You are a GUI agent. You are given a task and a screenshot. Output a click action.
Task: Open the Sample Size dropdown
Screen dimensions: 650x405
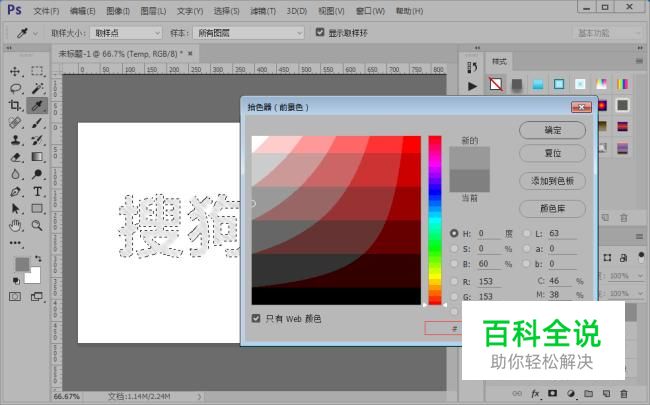pyautogui.click(x=126, y=33)
